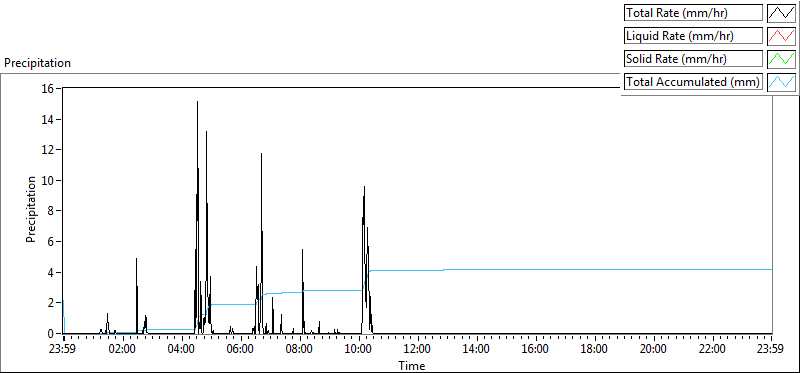Select the Total Accumulated (mm) legend label
This screenshot has width=800, height=373.
click(693, 82)
